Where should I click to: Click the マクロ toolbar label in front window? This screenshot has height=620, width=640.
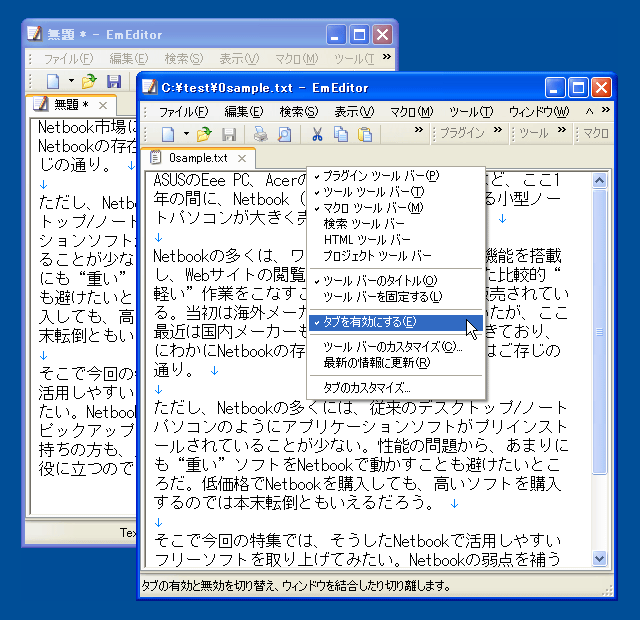click(x=596, y=133)
